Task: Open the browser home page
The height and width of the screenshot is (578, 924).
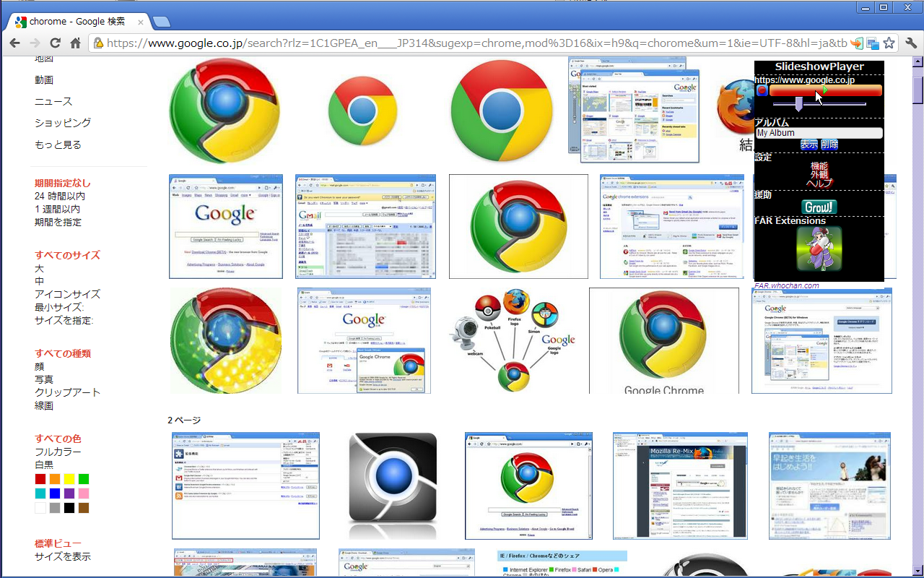Action: click(75, 43)
